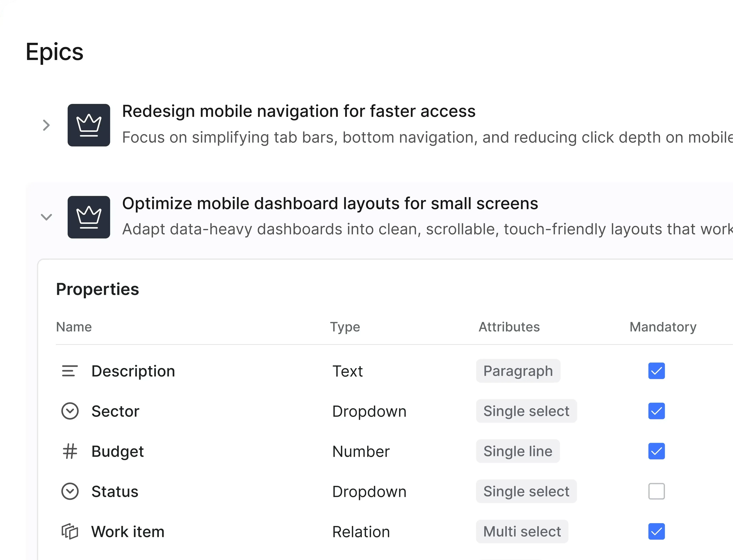Click the crown icon of Optimize mobile dashboard epic
Screen dimensions: 733x560
click(x=89, y=217)
